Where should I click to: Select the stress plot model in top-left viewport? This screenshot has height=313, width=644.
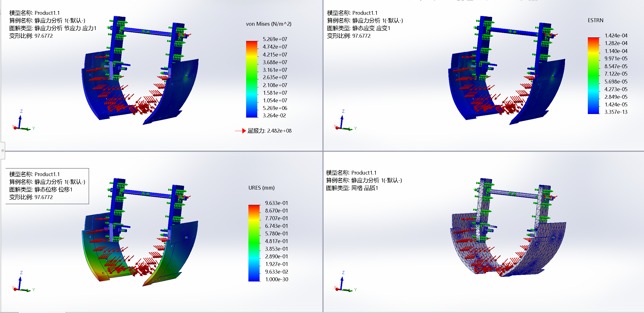click(140, 70)
